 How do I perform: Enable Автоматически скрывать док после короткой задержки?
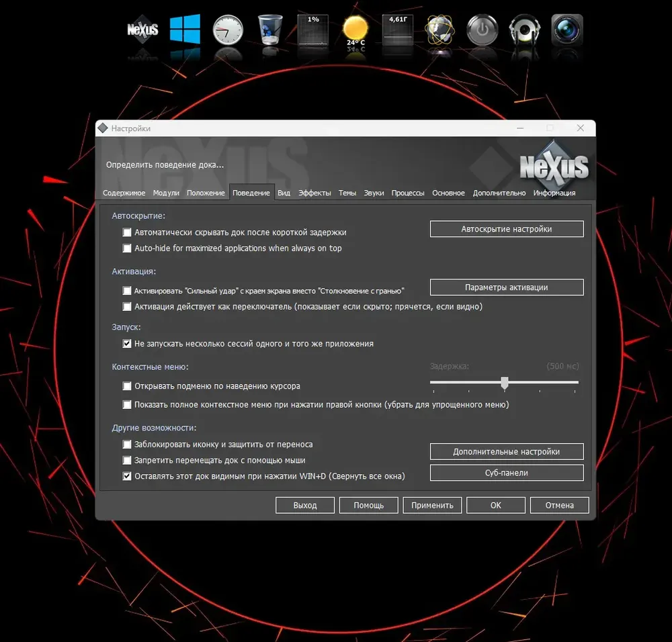(x=127, y=232)
